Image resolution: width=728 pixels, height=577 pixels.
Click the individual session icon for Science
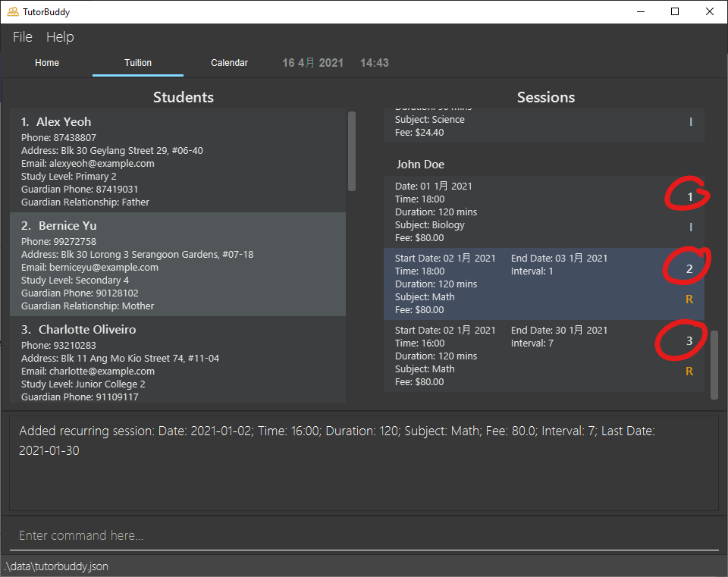click(x=691, y=121)
